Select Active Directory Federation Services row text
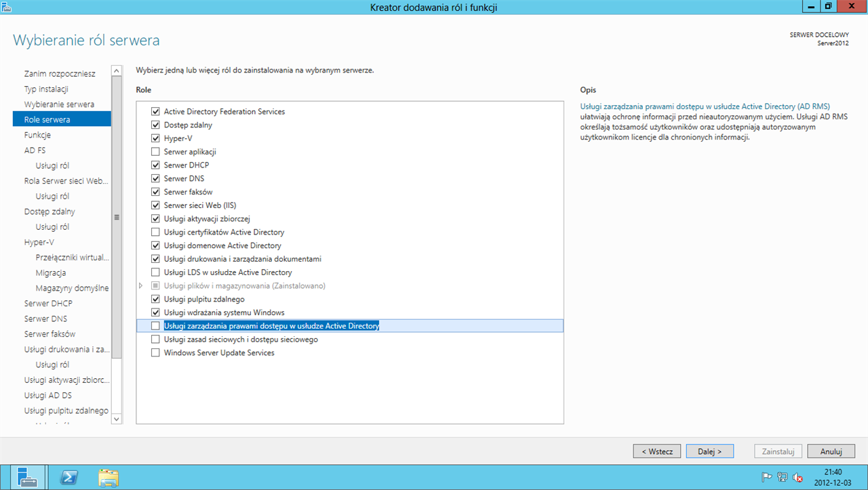The image size is (868, 490). (224, 111)
